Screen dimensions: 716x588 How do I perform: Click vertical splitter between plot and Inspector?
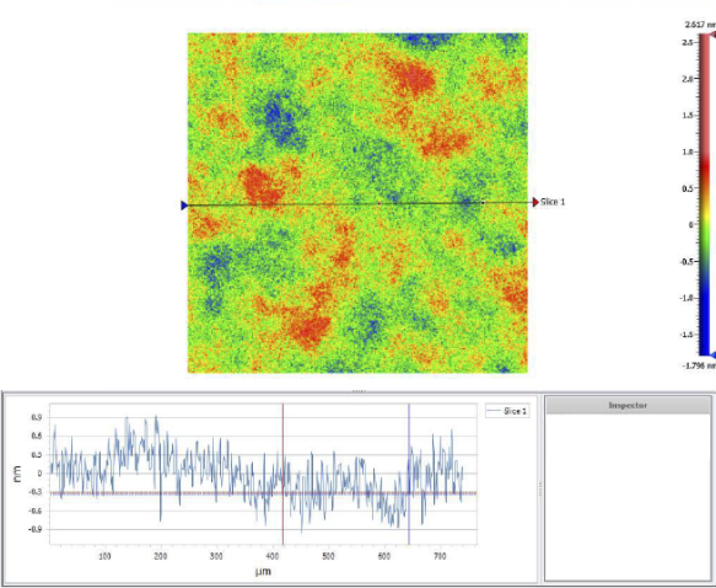[x=541, y=489]
